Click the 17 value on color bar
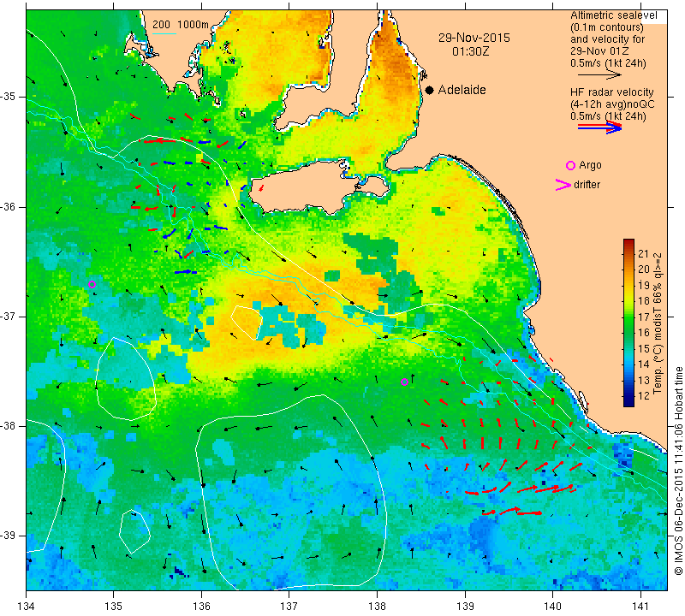Image resolution: width=685 pixels, height=616 pixels. [644, 317]
